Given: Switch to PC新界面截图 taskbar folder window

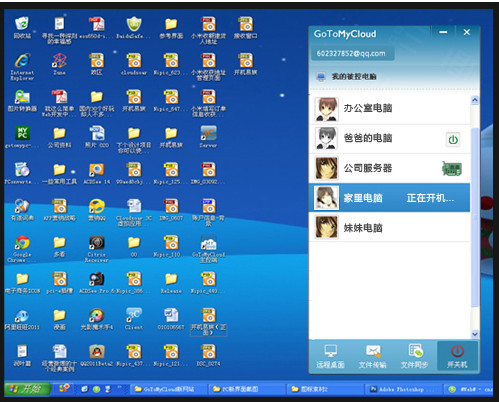Looking at the screenshot, I should (x=247, y=389).
